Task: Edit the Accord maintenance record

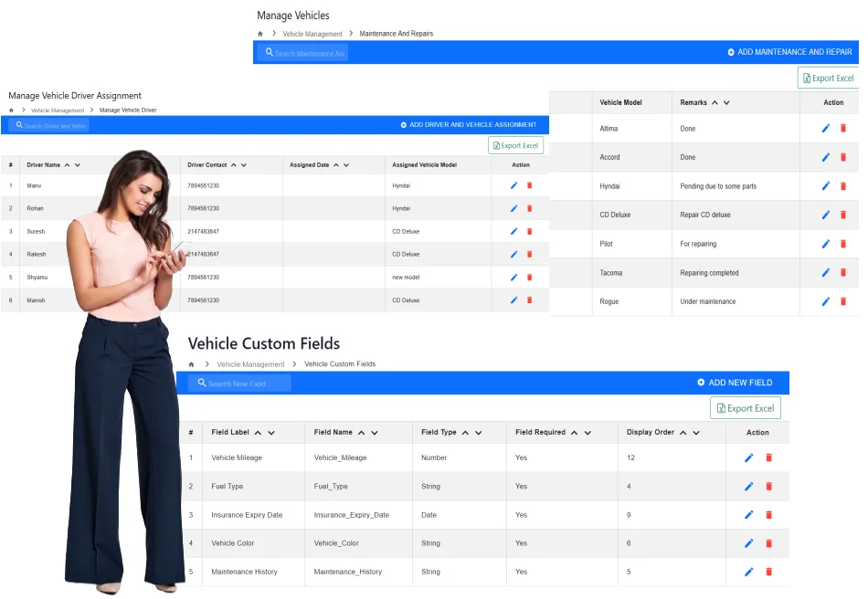Action: click(825, 157)
